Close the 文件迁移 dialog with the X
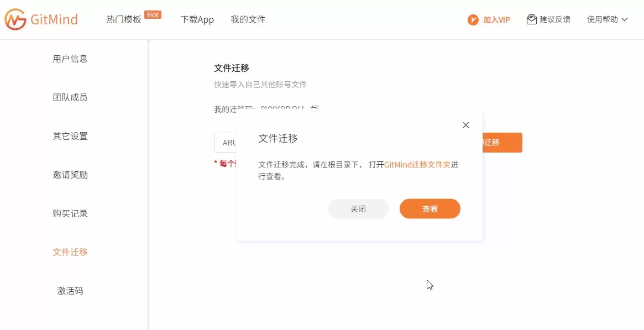Image resolution: width=644 pixels, height=330 pixels. coord(465,125)
